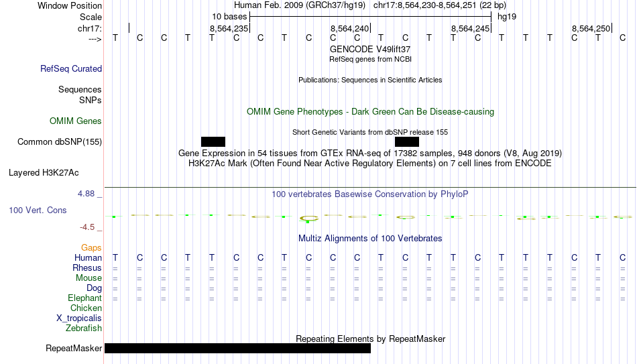Screen dimensions: 637x364
Task: Open the 100 Vert. Cons track label
Action: pos(38,210)
